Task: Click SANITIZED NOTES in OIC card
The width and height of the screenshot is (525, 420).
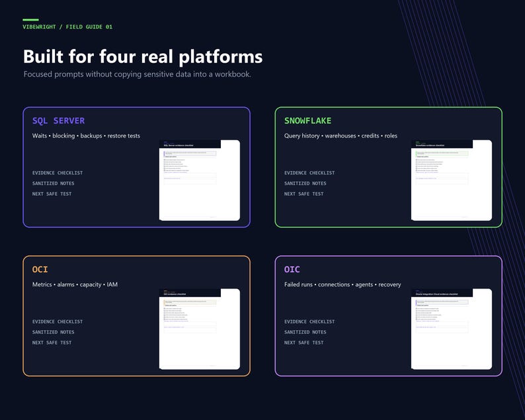Action: click(x=305, y=332)
